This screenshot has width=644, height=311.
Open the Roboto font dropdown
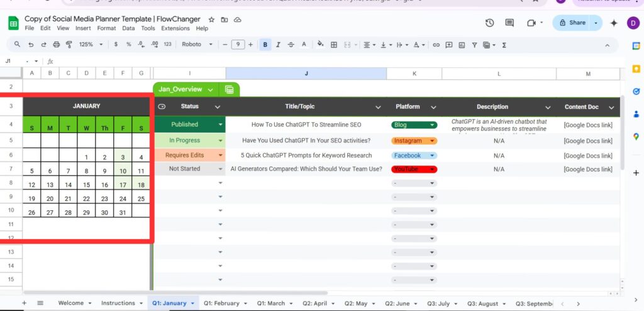click(x=197, y=45)
